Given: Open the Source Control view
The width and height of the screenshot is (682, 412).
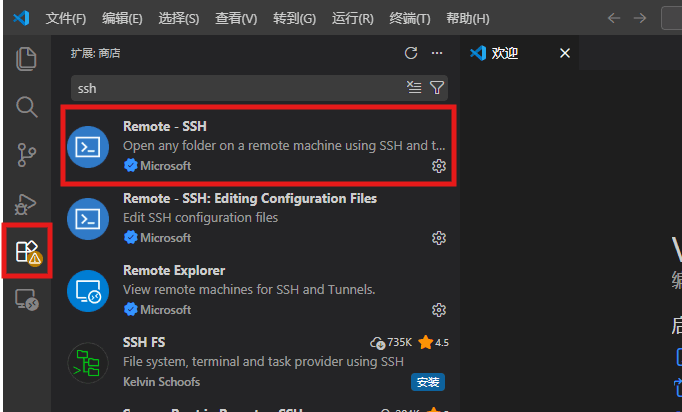Looking at the screenshot, I should [x=26, y=155].
